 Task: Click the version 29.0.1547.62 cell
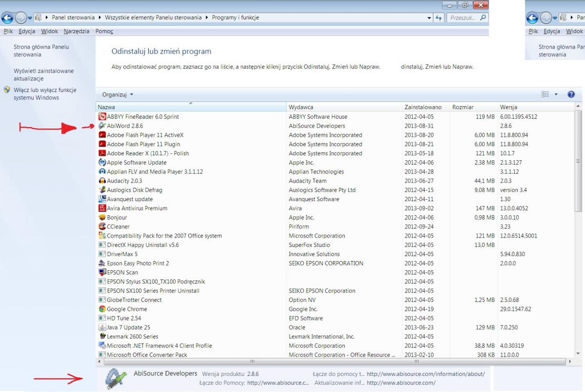(x=516, y=309)
